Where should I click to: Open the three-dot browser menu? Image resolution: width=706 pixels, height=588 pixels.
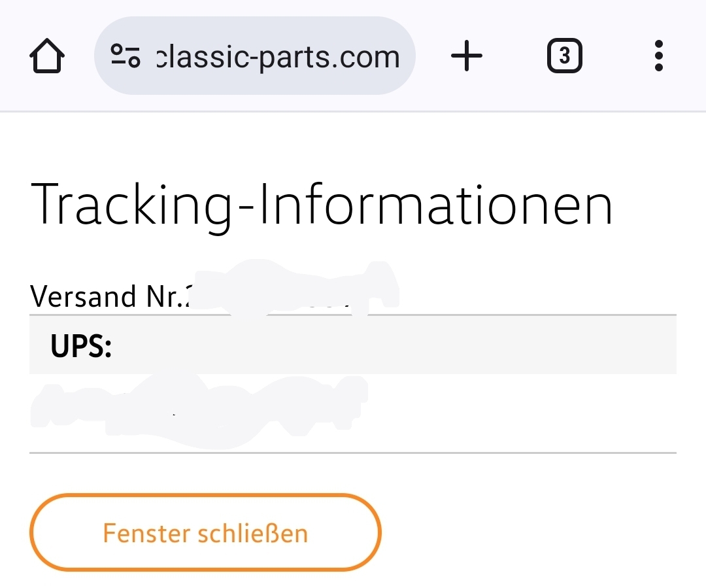pyautogui.click(x=658, y=56)
